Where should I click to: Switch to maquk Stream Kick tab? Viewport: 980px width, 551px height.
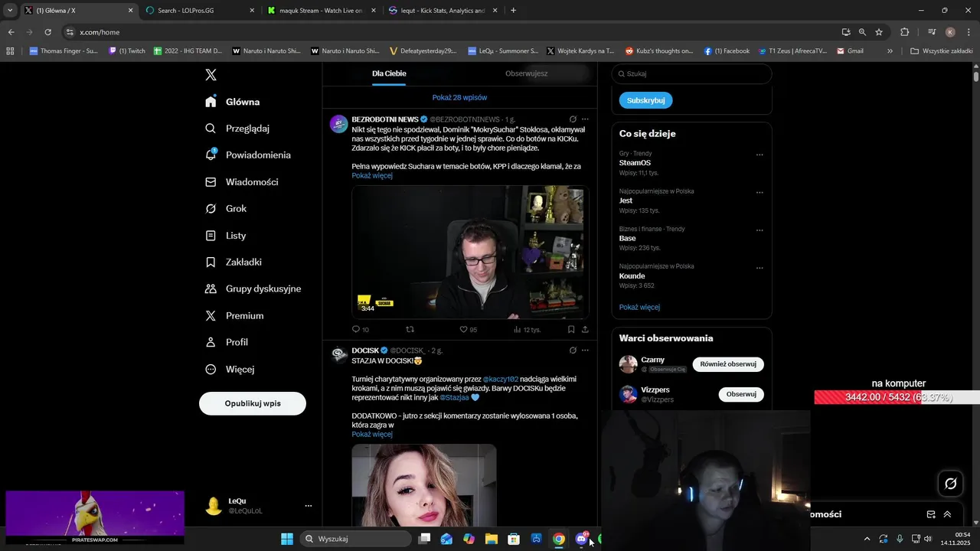(x=322, y=11)
